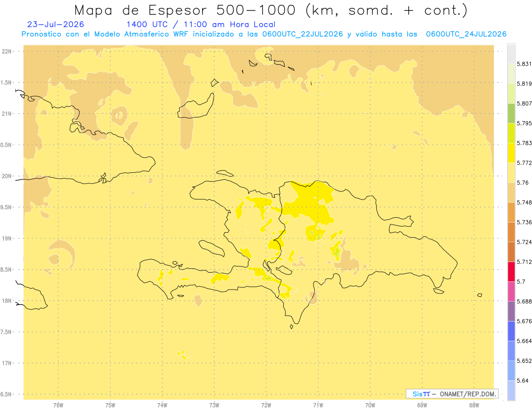Click the 73W longitude label

214,405
